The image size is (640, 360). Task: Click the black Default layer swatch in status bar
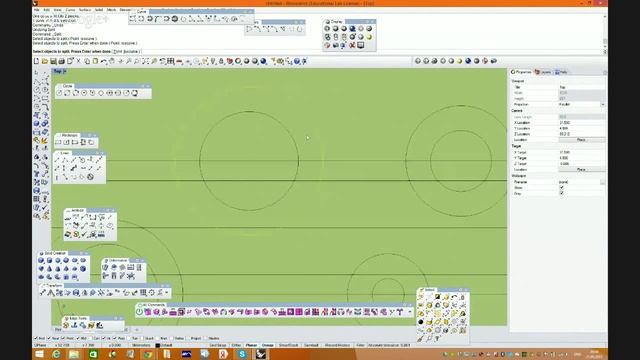click(158, 346)
